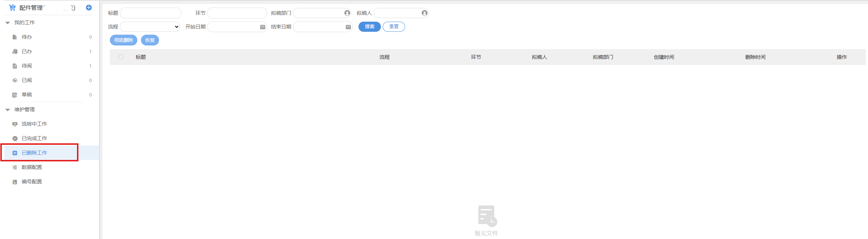
Task: Click the 已完成工作 checkmark icon
Action: tap(15, 138)
